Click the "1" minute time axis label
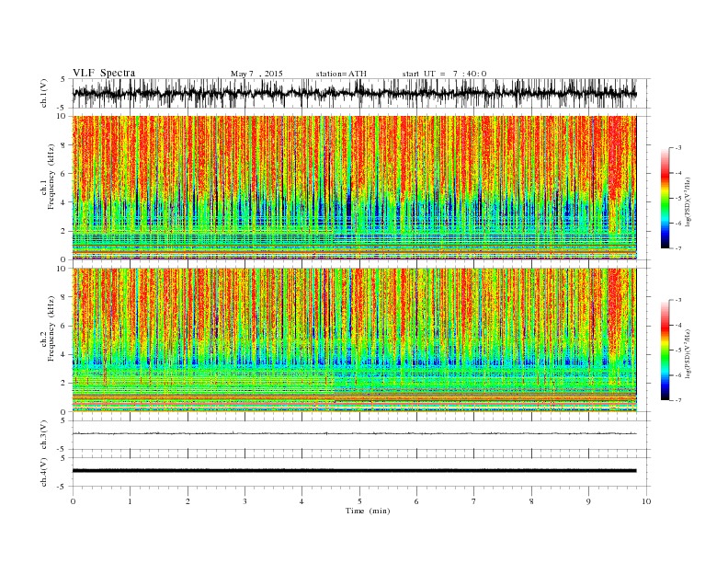The image size is (728, 563). (131, 501)
